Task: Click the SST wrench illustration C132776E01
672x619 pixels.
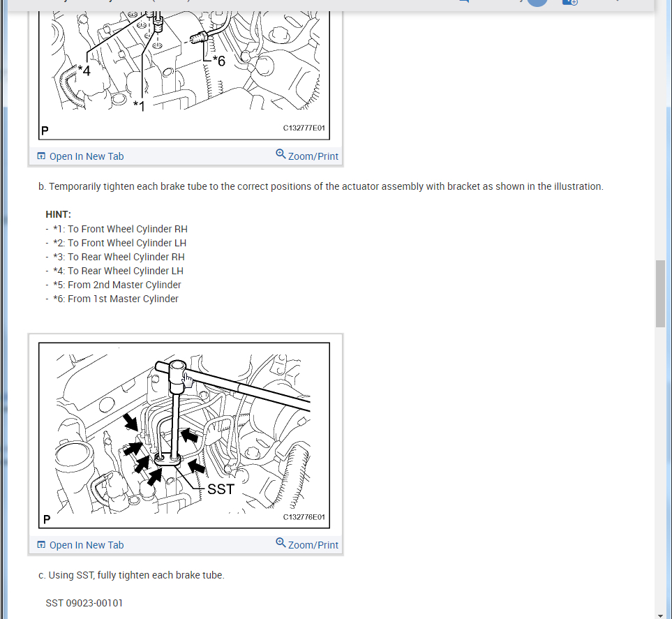Action: [x=184, y=435]
